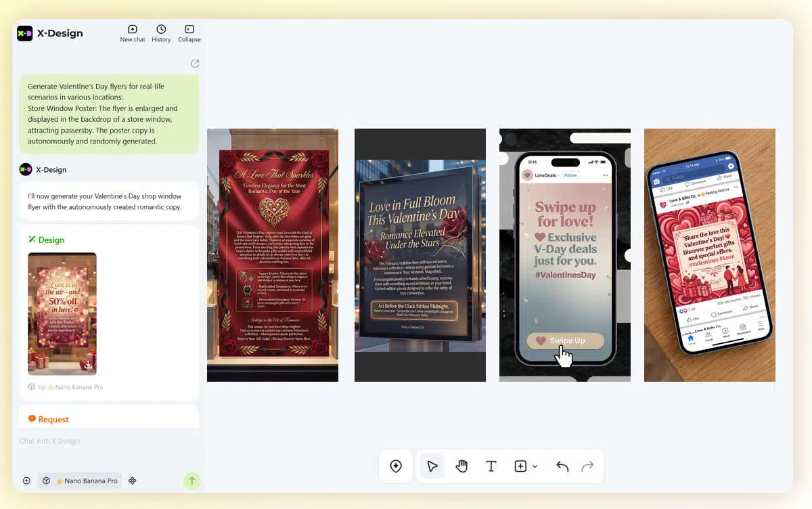Select the "Swipe up for love" phone image
Image resolution: width=812 pixels, height=509 pixels.
[564, 255]
